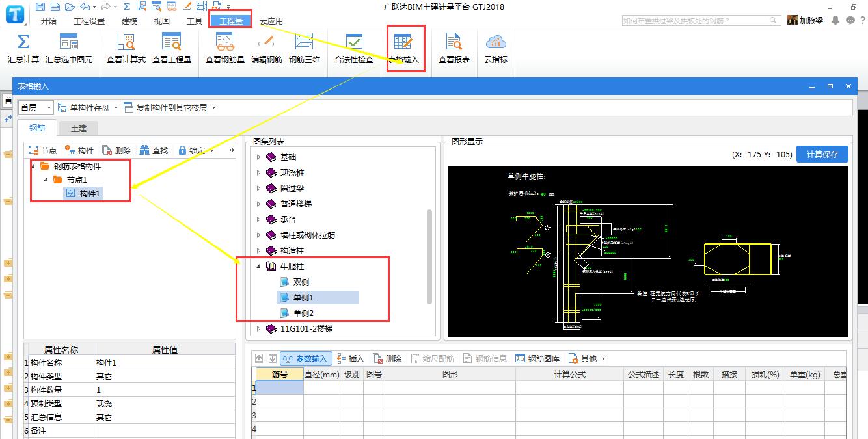
Task: Click the new file icon in quick access bar
Action: click(x=54, y=7)
